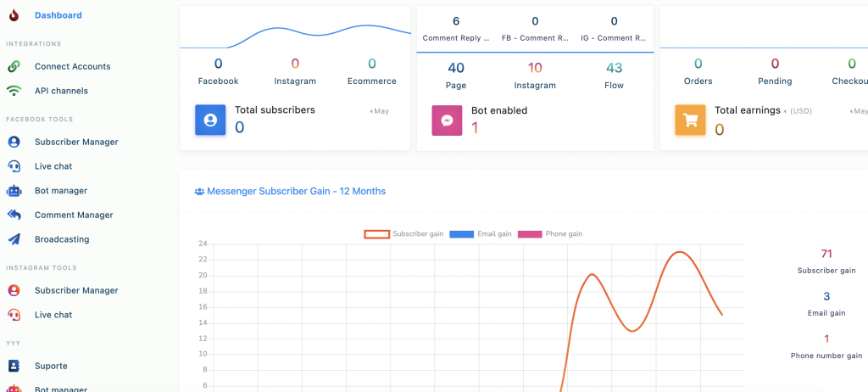Click the Instagram Live chat headset icon
Image resolution: width=868 pixels, height=392 pixels.
pos(14,315)
